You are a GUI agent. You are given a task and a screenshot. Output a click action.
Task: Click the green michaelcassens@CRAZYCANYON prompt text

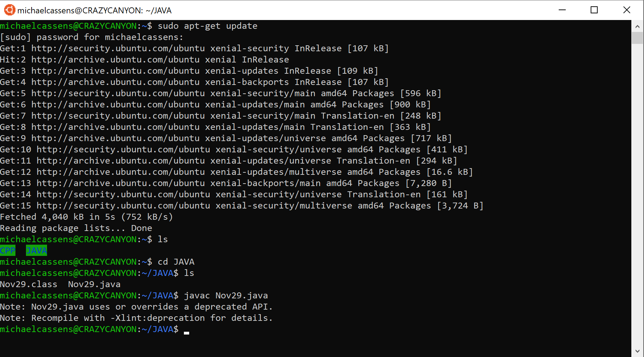point(69,329)
